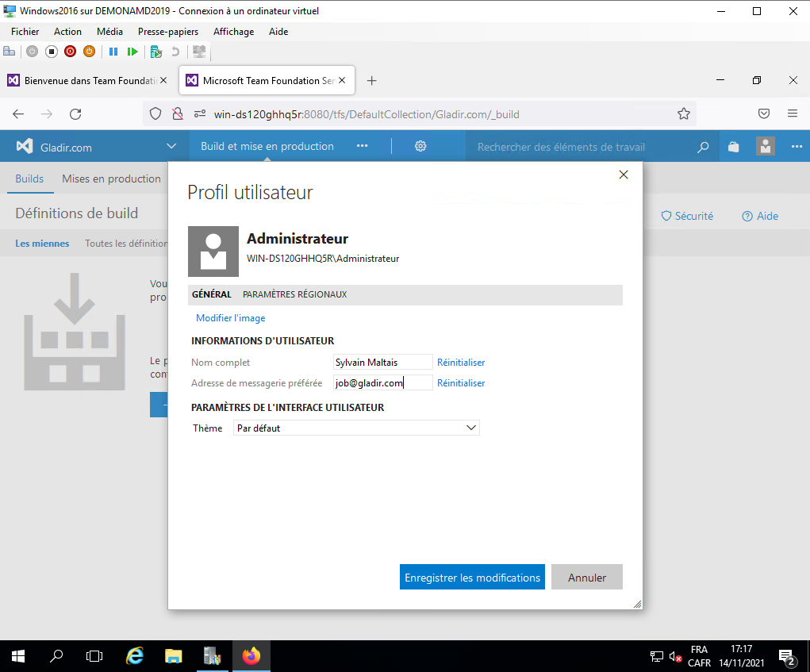Click the orange Save state icon
Screen dimensions: 810x672
point(89,52)
